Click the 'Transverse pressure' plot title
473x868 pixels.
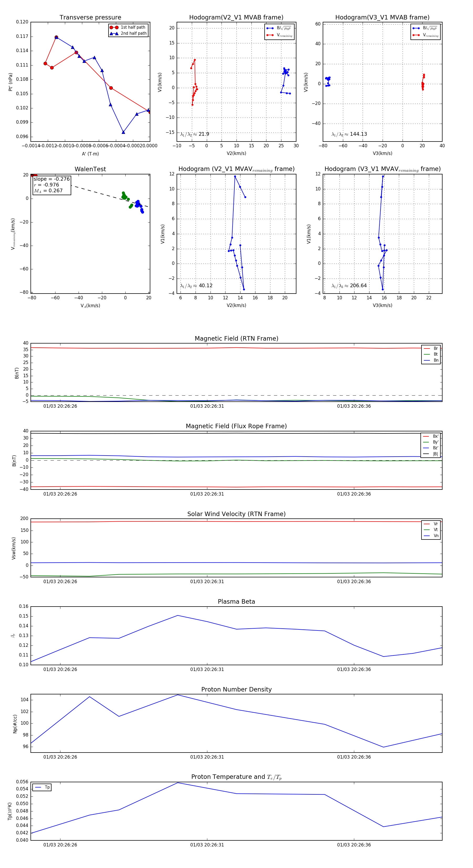point(90,18)
